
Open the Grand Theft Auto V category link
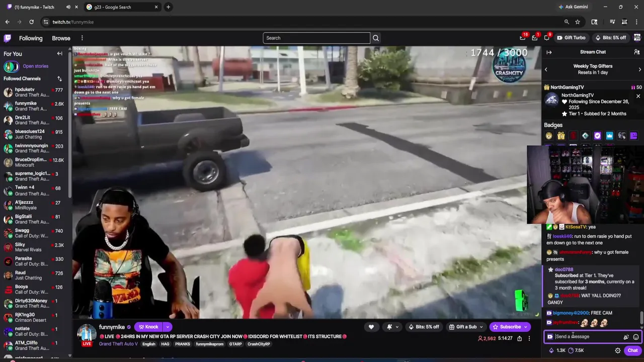pos(118,344)
